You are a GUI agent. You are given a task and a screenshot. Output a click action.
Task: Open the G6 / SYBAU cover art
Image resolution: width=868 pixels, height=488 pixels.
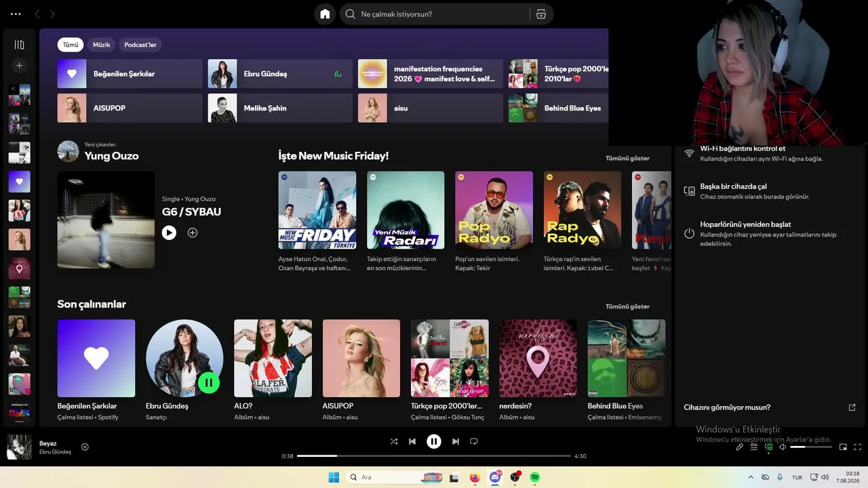[x=106, y=220]
